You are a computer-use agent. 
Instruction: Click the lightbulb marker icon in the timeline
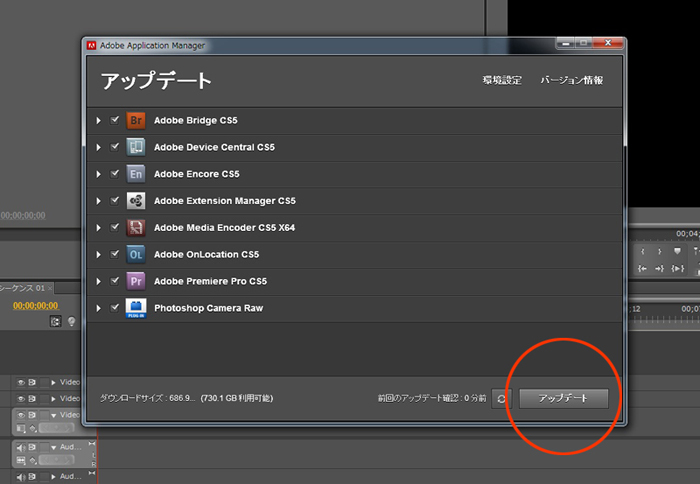pyautogui.click(x=71, y=321)
